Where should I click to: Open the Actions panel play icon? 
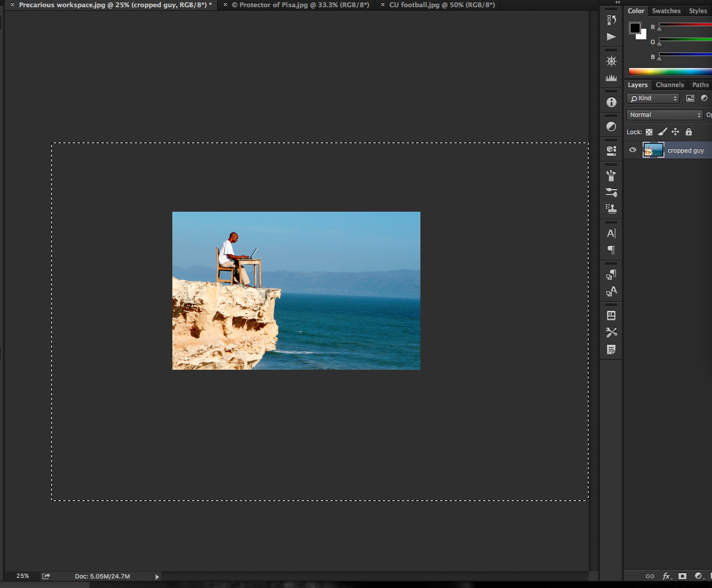point(611,37)
